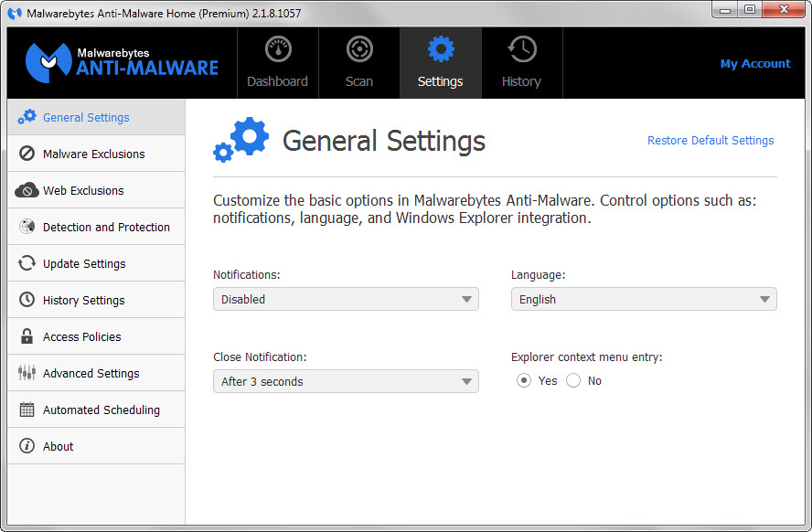Click the My Account link
The image size is (812, 532).
pos(755,64)
